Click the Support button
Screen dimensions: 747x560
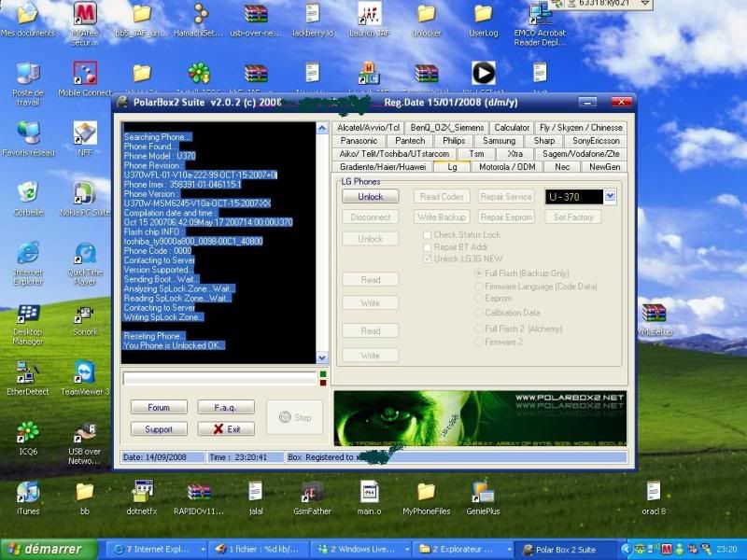[159, 429]
